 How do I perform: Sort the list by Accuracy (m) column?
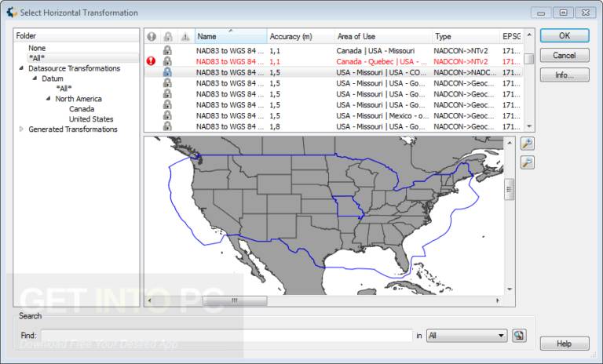[301, 36]
